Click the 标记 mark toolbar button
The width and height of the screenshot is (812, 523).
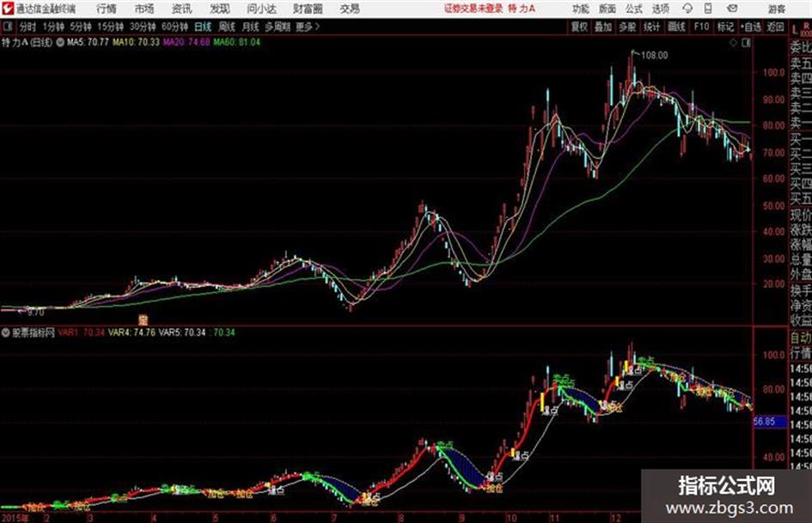click(725, 27)
